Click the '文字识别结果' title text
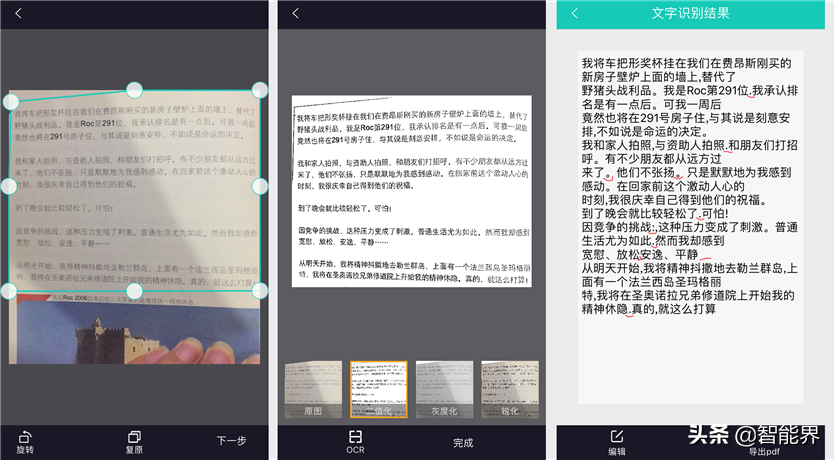 [x=691, y=13]
